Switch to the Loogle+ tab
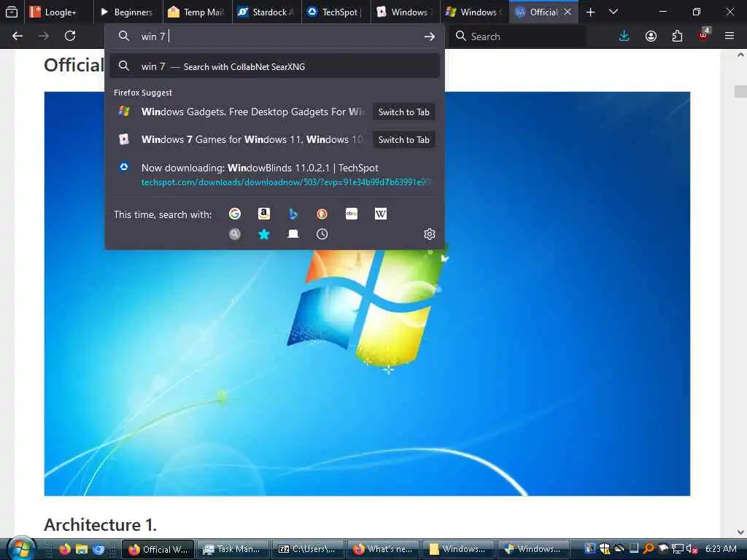This screenshot has height=560, width=747. click(x=58, y=12)
